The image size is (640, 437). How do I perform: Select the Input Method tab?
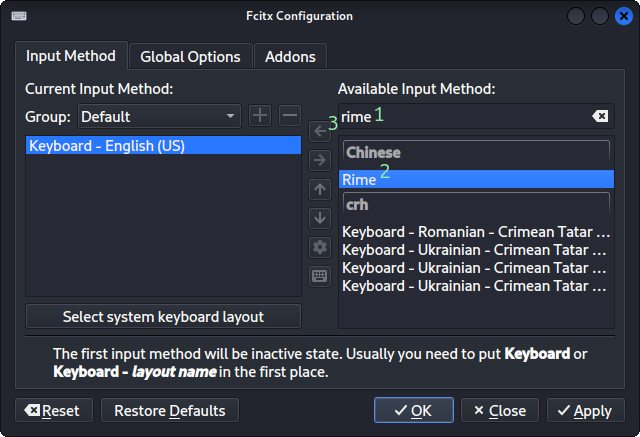[71, 56]
